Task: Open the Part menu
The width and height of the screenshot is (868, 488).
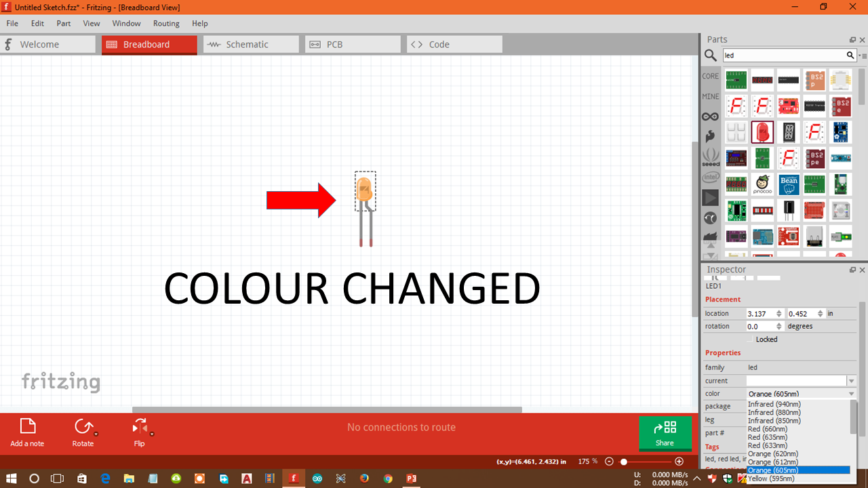Action: pyautogui.click(x=64, y=23)
